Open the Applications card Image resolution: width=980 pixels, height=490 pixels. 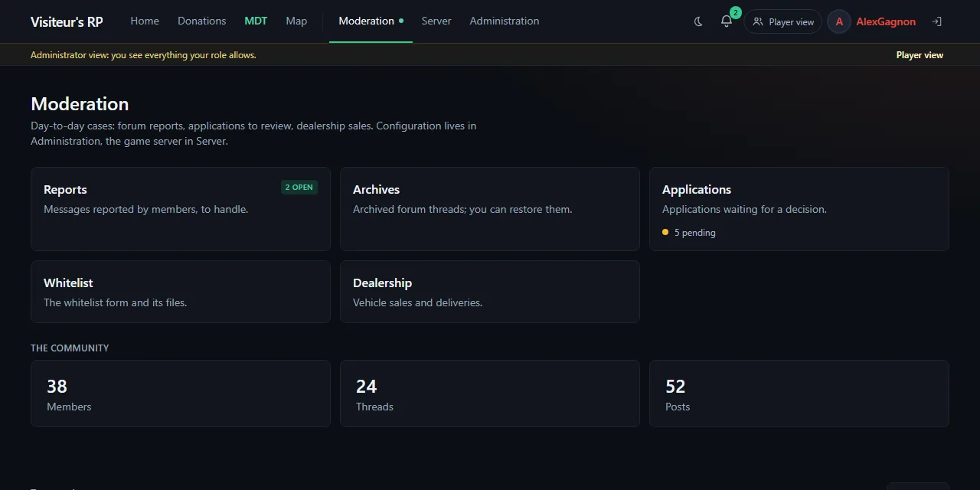coord(799,209)
